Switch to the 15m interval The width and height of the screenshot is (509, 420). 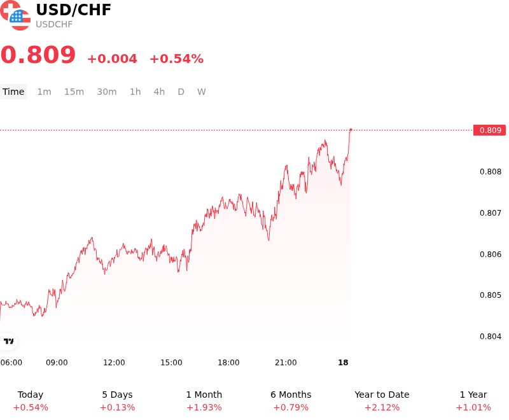[x=74, y=92]
